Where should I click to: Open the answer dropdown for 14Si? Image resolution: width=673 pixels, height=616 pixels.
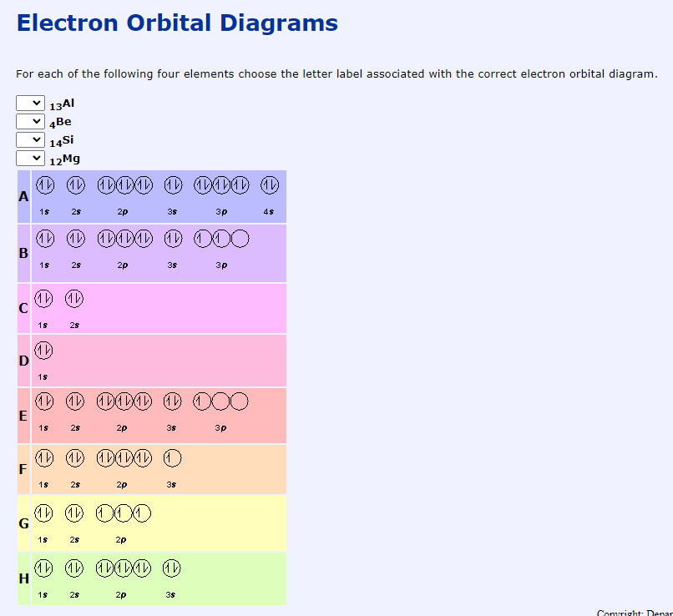click(x=30, y=139)
